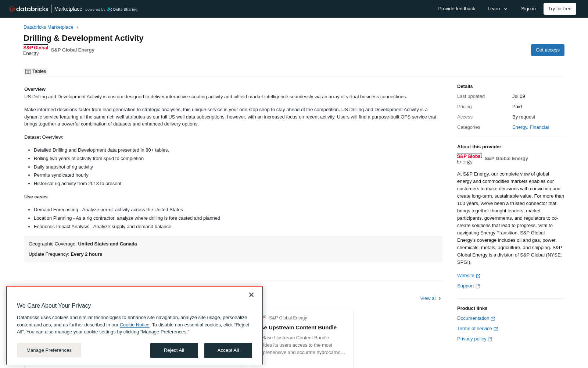Viewport: 588px width, 368px height.
Task: Click the 'Jul 09' last updated value
Action: pos(519,96)
